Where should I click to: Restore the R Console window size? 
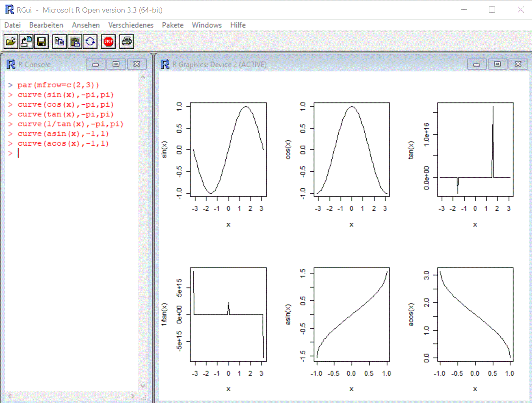point(116,64)
